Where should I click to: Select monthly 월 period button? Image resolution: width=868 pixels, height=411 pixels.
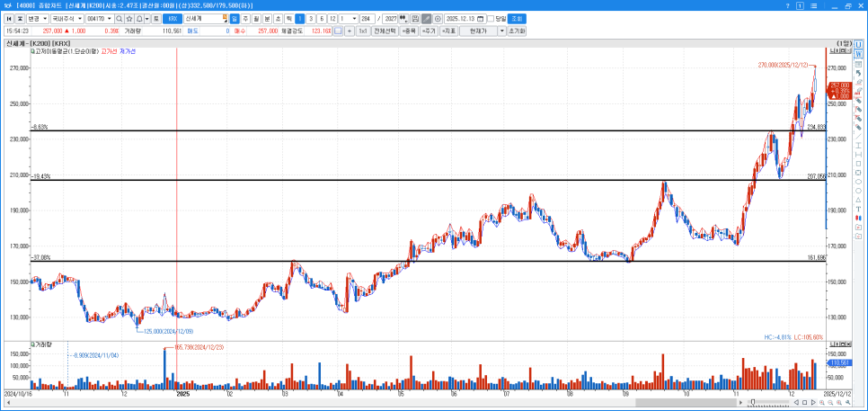click(x=256, y=18)
